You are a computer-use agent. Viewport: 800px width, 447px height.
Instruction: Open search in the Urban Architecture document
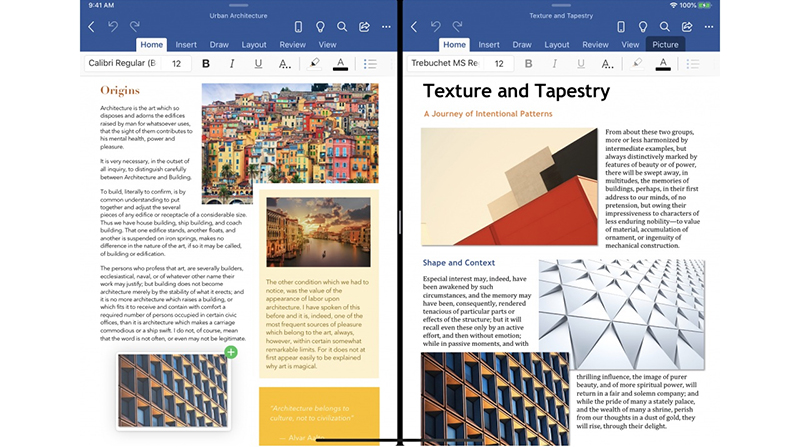coord(342,27)
